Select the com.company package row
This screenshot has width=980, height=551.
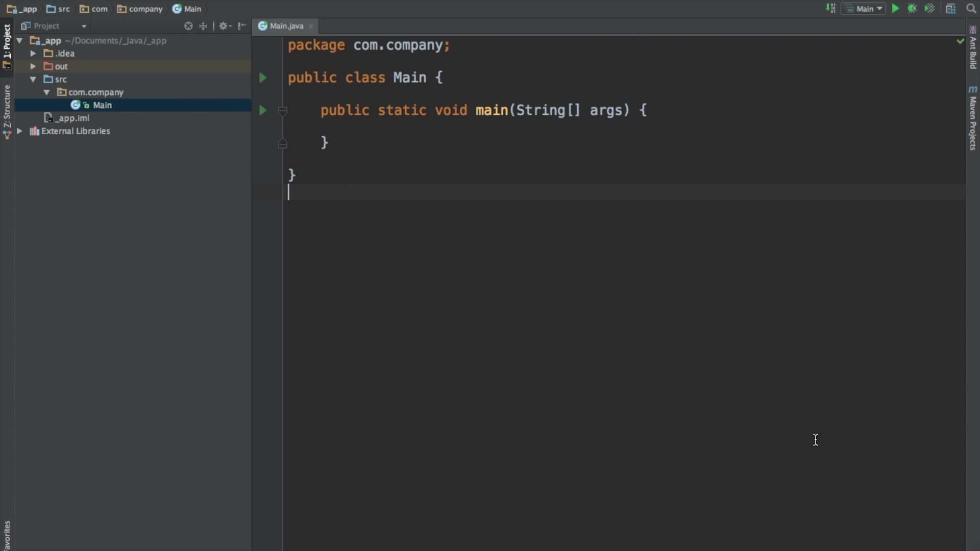point(133,92)
